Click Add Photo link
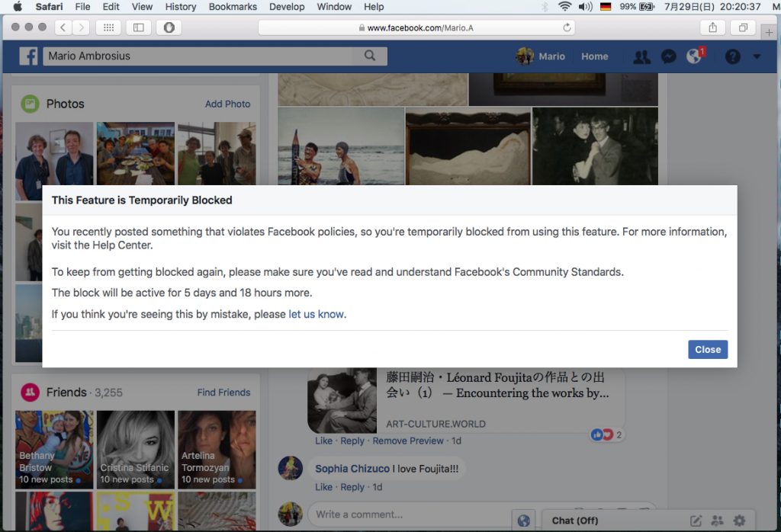 [227, 104]
